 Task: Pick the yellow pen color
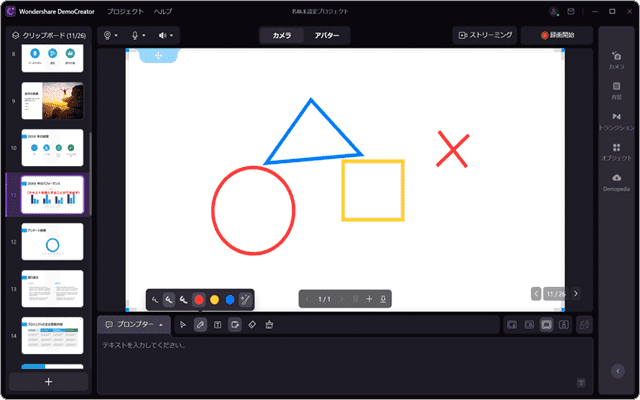click(x=214, y=300)
